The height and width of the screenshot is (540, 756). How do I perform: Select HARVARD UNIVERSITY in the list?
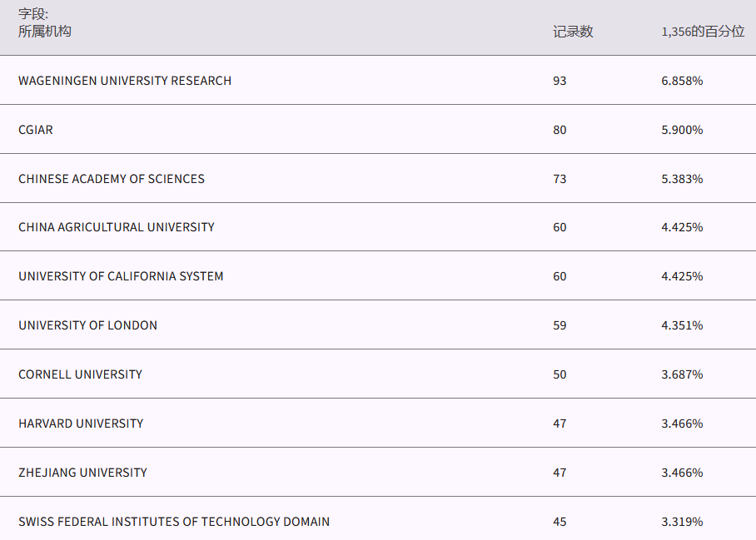81,424
